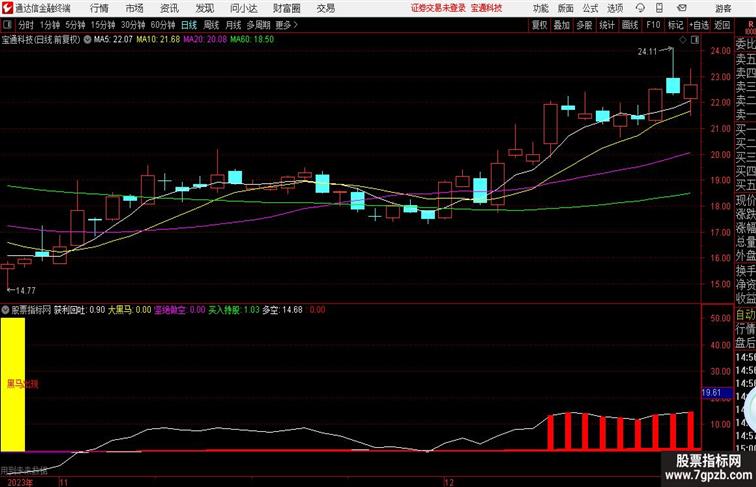Screen dimensions: 756x487
Task: Expand the 更多 periods list
Action: click(x=287, y=25)
